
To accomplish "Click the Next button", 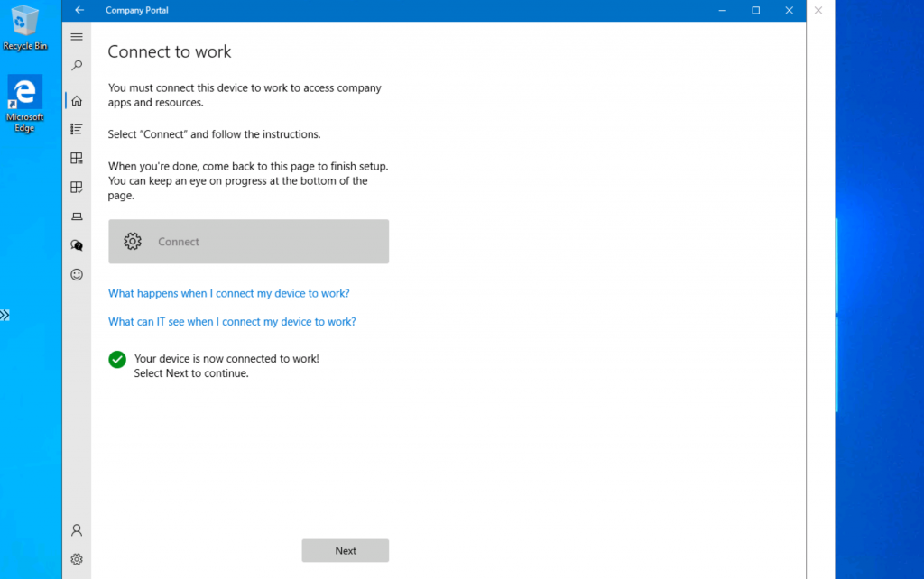I will coord(346,551).
